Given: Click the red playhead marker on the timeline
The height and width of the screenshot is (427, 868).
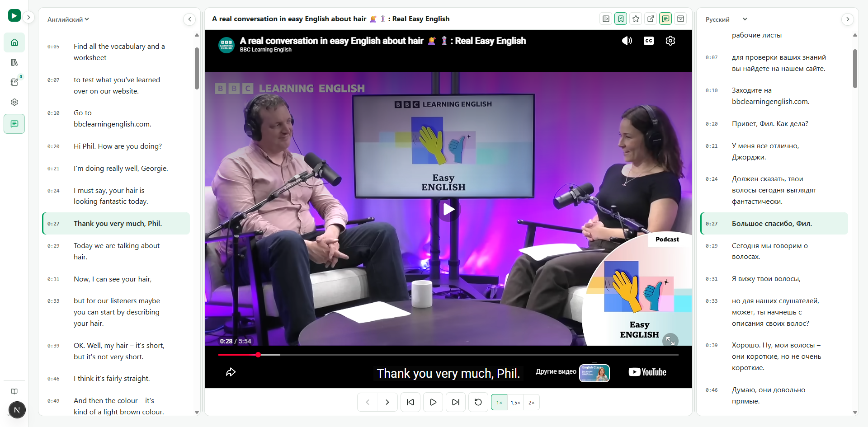Looking at the screenshot, I should click(258, 355).
